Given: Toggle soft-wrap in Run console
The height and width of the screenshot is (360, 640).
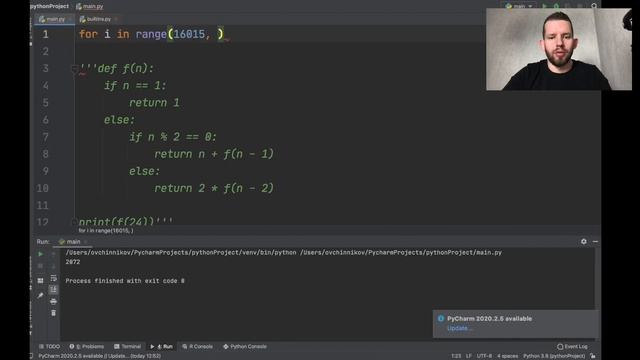Looking at the screenshot, I should (x=53, y=278).
